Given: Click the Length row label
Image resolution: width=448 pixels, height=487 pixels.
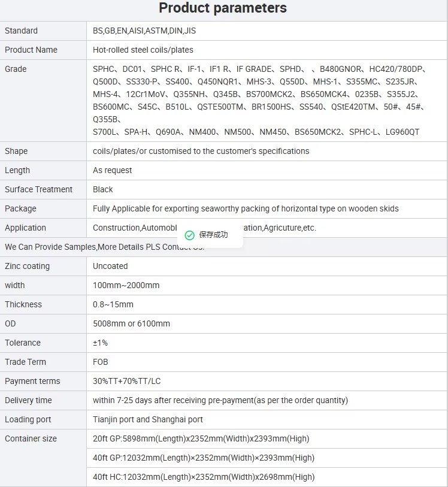Looking at the screenshot, I should pyautogui.click(x=17, y=171).
